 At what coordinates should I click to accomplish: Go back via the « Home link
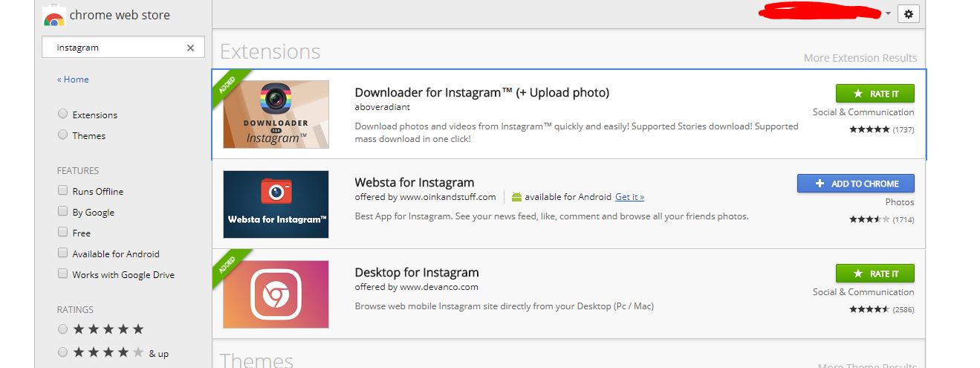[73, 80]
